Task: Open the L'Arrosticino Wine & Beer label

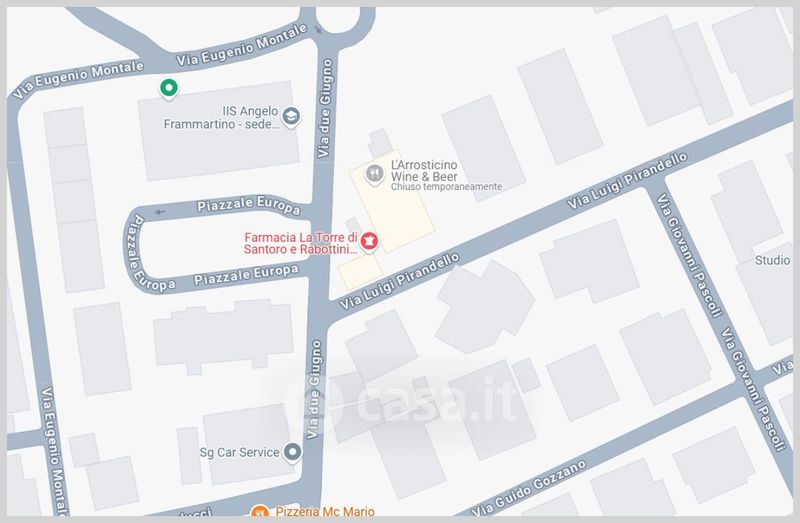Action: [x=424, y=171]
